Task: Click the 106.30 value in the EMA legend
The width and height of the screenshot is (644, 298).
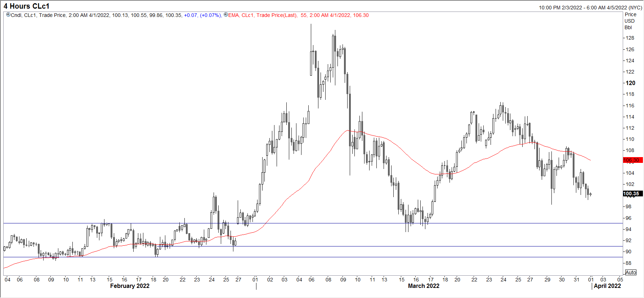Action: coord(361,15)
